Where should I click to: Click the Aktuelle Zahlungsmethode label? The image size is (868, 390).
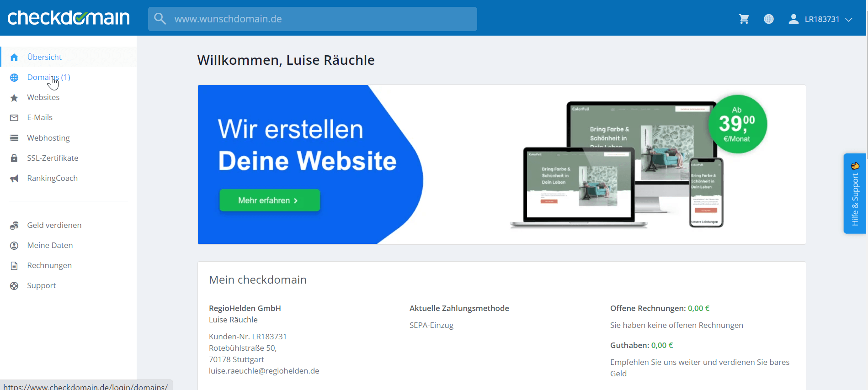[x=459, y=308]
